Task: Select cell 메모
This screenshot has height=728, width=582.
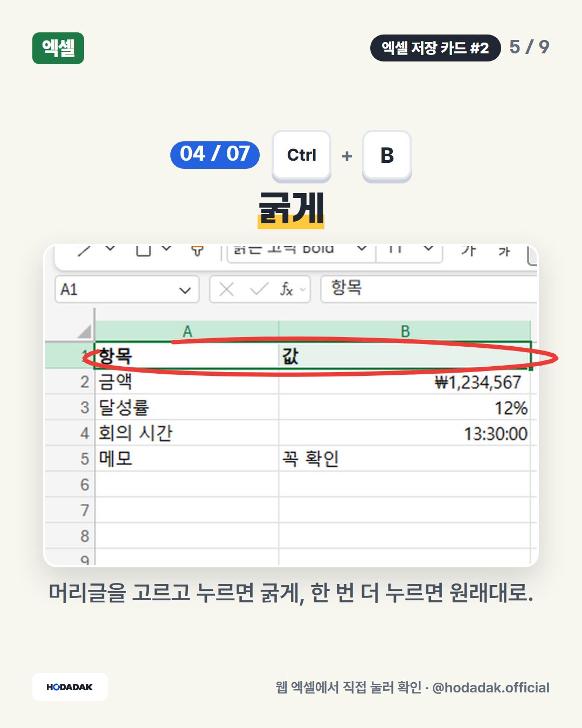Action: [x=187, y=459]
